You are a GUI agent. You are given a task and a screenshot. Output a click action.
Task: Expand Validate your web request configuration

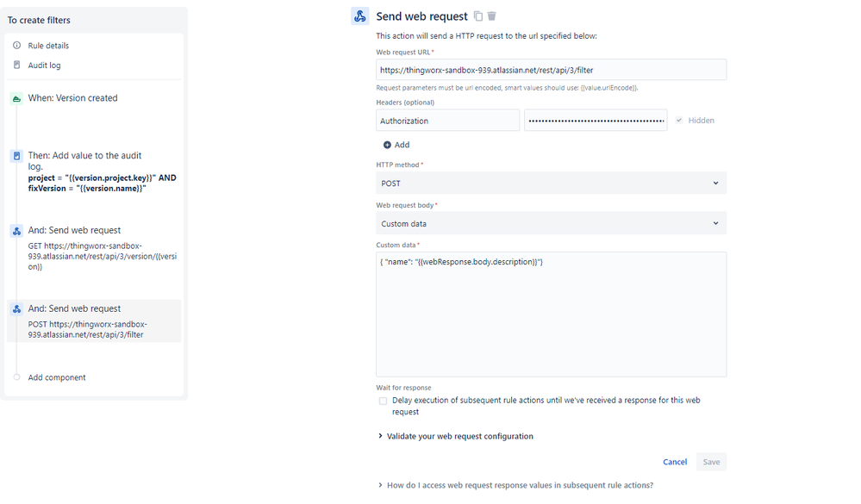tap(456, 437)
